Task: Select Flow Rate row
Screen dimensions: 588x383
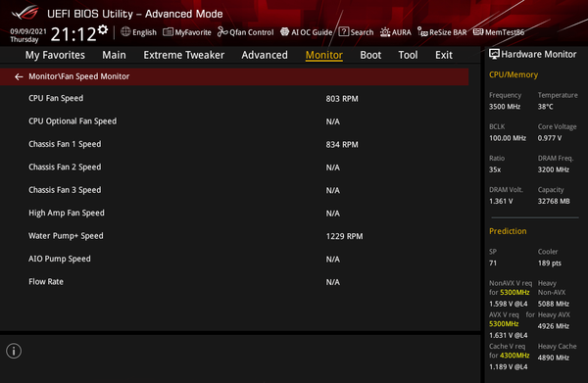Action: point(234,282)
